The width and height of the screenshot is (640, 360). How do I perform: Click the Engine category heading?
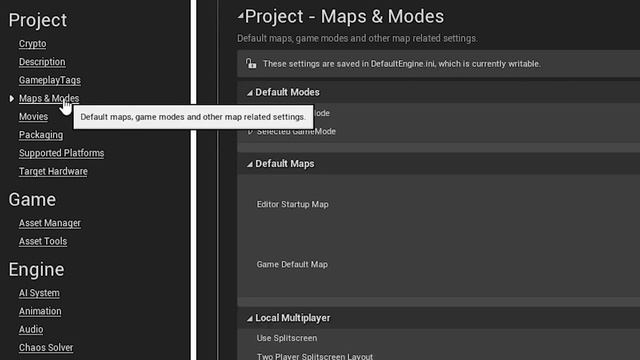pos(36,269)
